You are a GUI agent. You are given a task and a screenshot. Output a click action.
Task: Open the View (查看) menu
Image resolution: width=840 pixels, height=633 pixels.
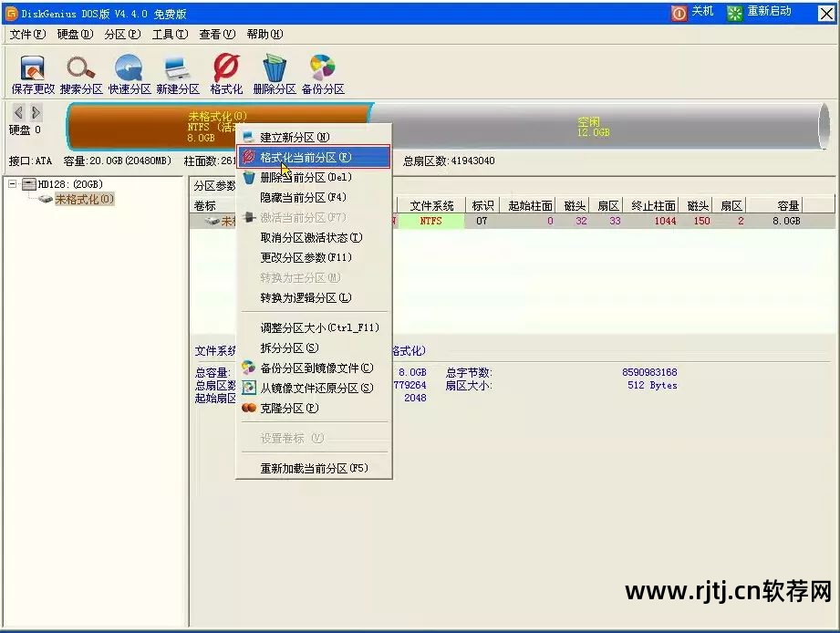click(217, 35)
